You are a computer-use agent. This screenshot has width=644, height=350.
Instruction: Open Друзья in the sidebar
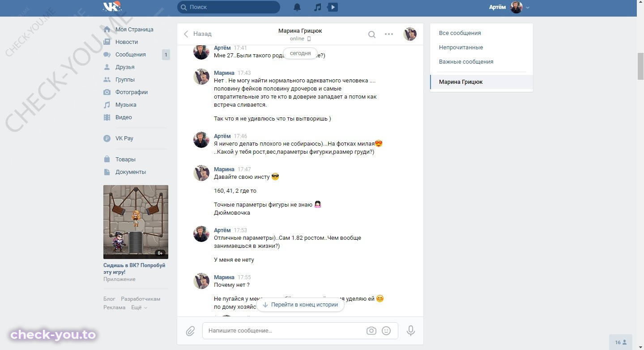click(125, 67)
